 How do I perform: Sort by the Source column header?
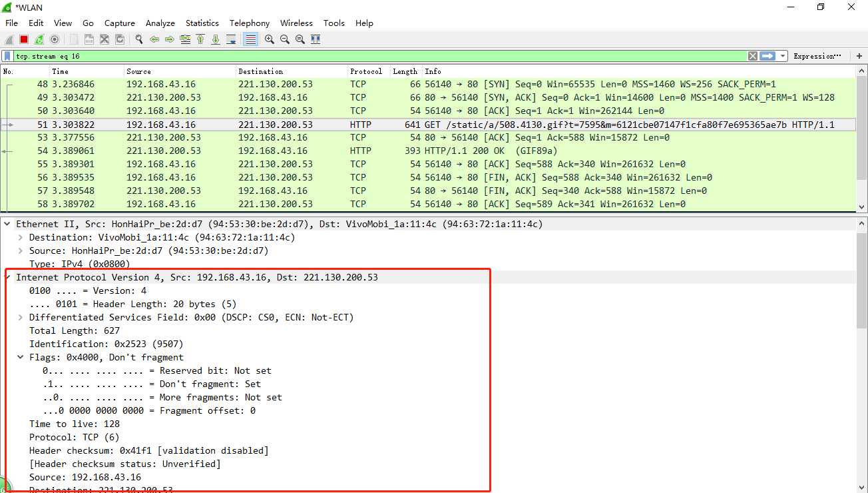pyautogui.click(x=180, y=71)
